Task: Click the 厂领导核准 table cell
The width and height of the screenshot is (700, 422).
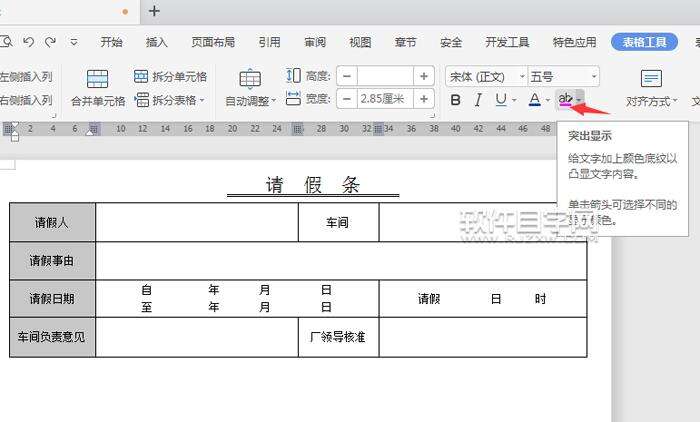Action: point(338,337)
